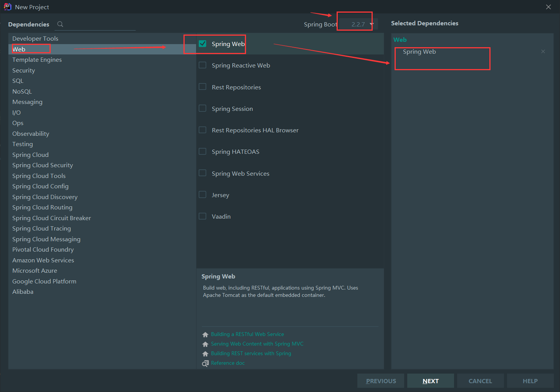Click the Help button
This screenshot has width=560, height=392.
pyautogui.click(x=530, y=381)
